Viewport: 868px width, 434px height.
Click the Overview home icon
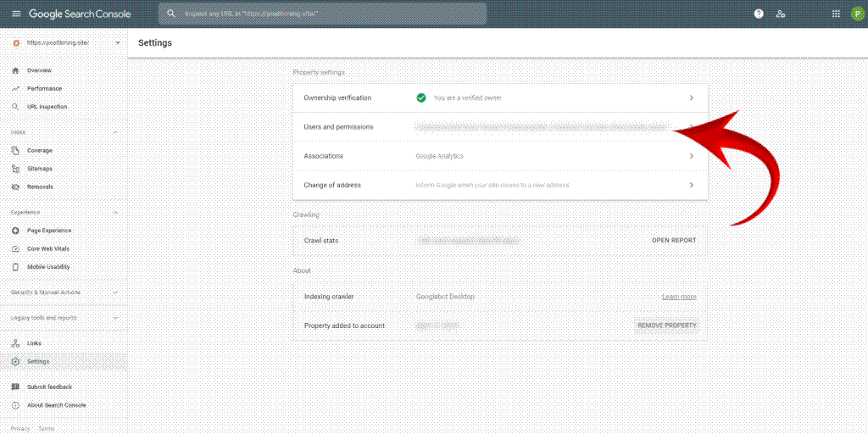[x=15, y=70]
